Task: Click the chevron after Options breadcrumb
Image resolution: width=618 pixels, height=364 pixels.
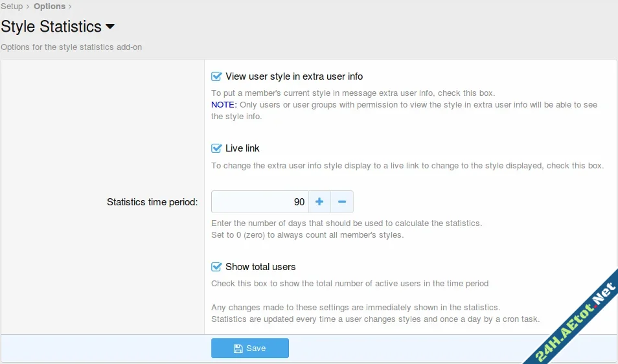Action: (70, 6)
